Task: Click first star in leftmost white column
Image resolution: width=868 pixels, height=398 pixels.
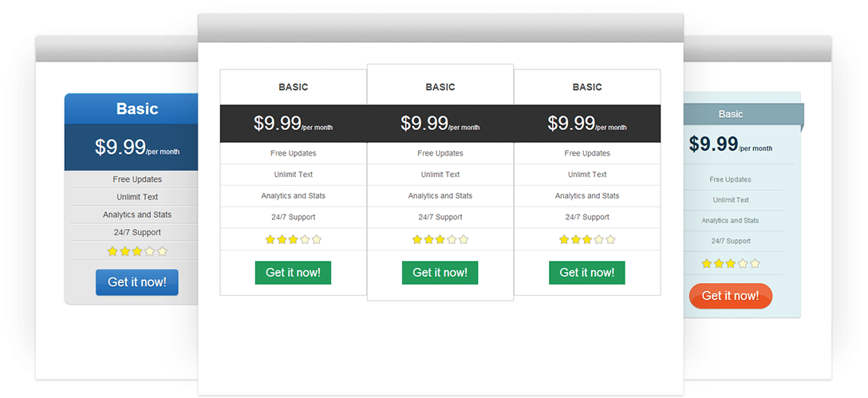Action: point(270,240)
